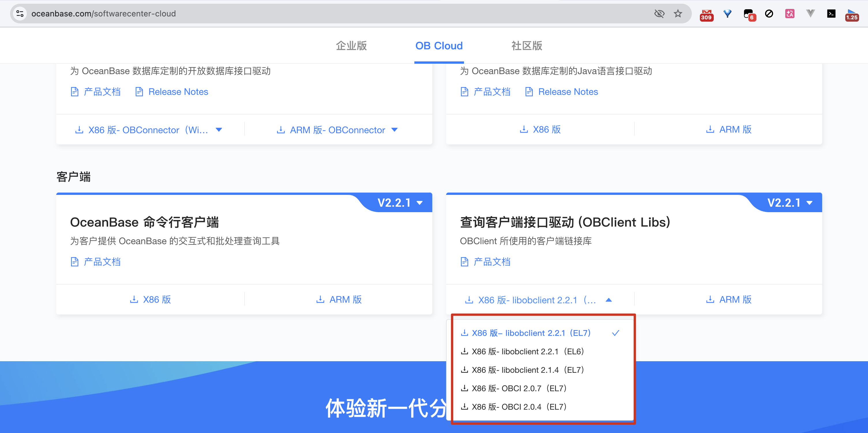Click the site info icon in address bar

pyautogui.click(x=20, y=14)
